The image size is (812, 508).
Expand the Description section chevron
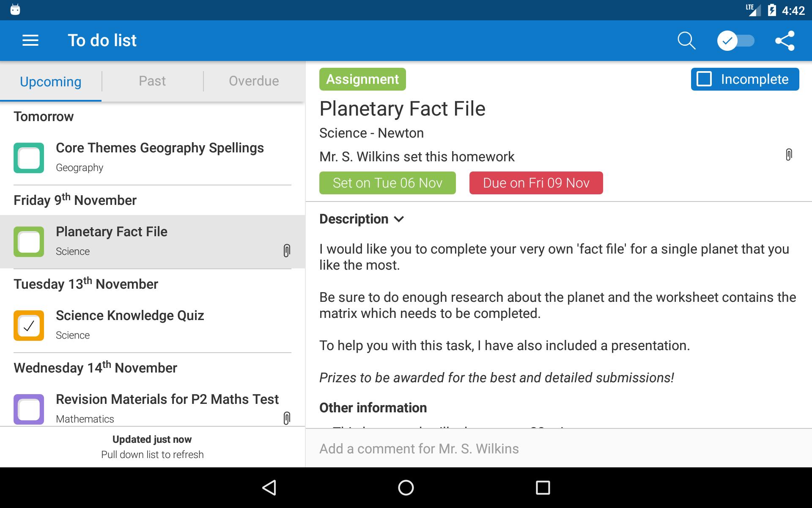click(x=401, y=219)
